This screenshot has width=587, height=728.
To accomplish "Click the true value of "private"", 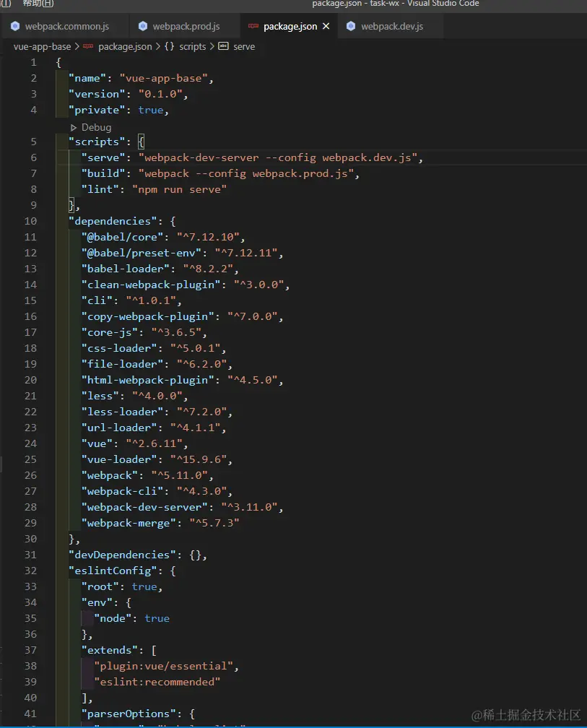I will 151,110.
